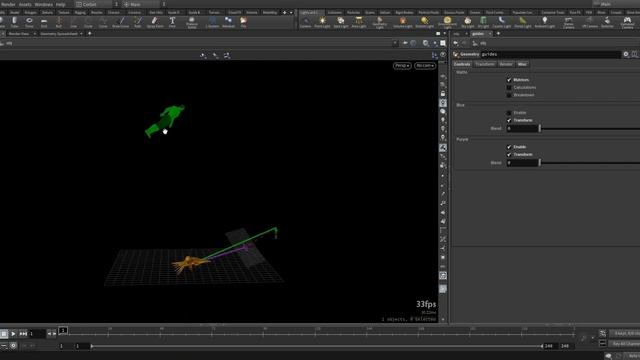
Task: Open the Rigging shelf tab
Action: pos(80,13)
